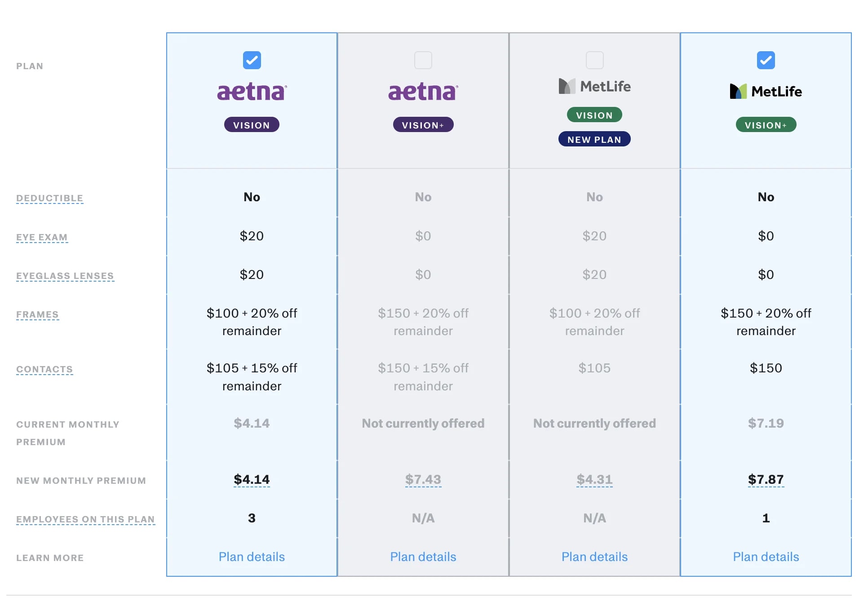This screenshot has width=868, height=601.
Task: Click the NEW PLAN badge
Action: (x=594, y=139)
